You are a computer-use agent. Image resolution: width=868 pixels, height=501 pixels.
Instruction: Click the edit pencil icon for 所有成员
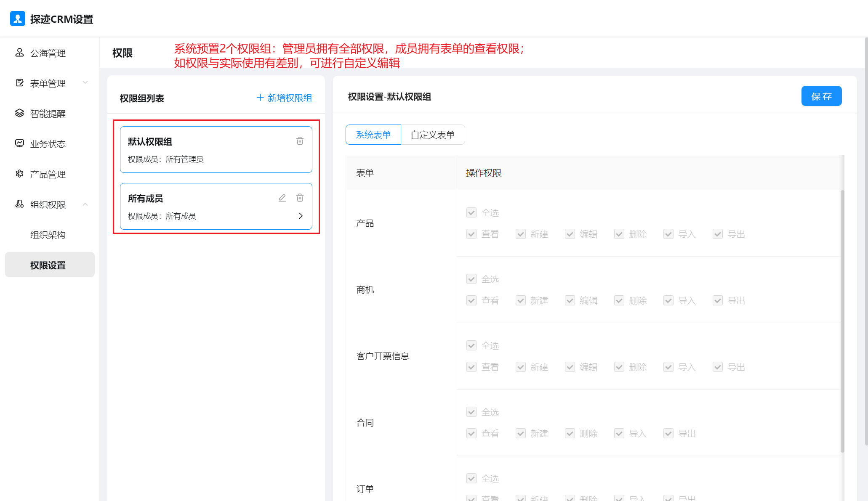point(282,198)
